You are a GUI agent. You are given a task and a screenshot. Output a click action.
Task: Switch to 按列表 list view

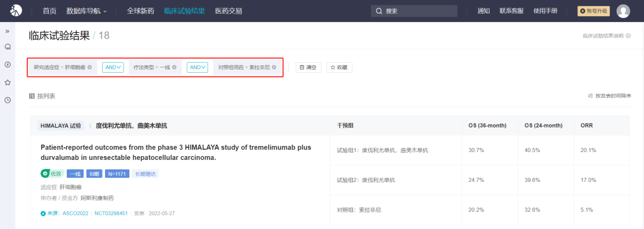pos(42,96)
